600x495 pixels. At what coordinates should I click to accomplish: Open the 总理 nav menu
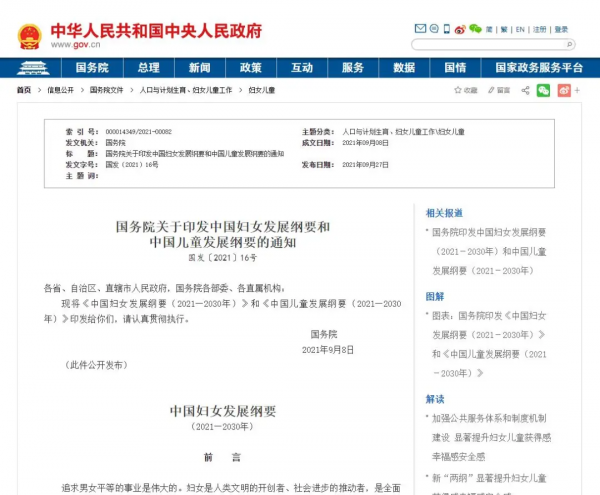149,68
